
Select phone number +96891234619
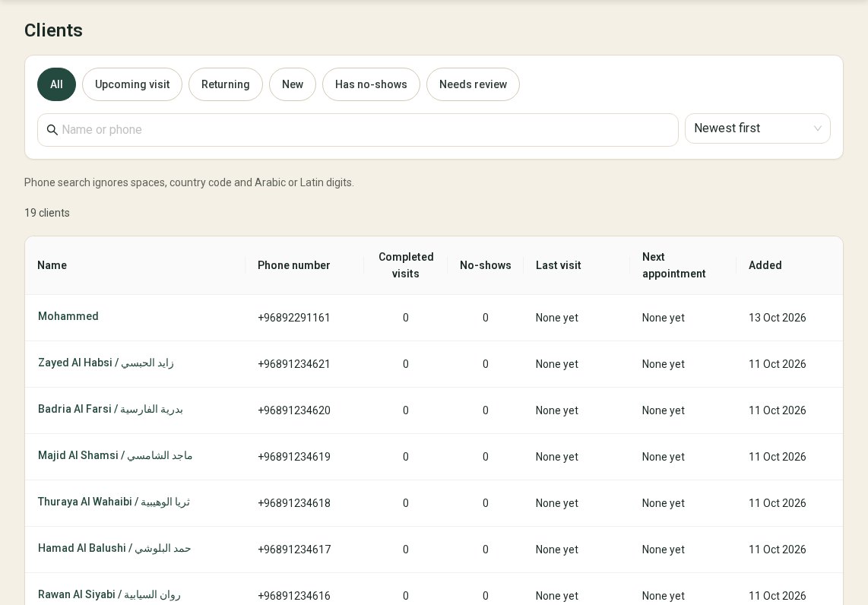[x=294, y=458]
